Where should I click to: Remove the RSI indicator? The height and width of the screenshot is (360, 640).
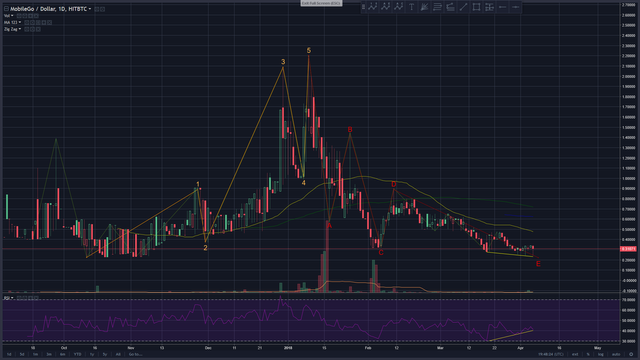[x=36, y=298]
